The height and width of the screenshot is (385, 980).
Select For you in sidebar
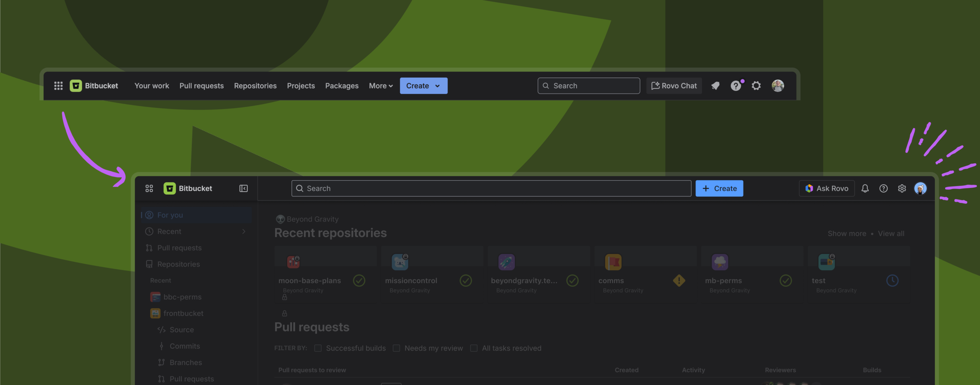pos(196,215)
